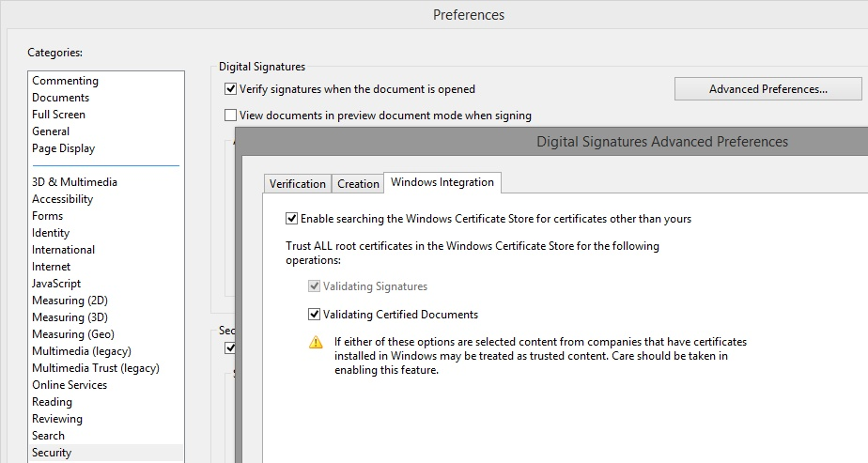Open Advanced Preferences button

point(767,89)
